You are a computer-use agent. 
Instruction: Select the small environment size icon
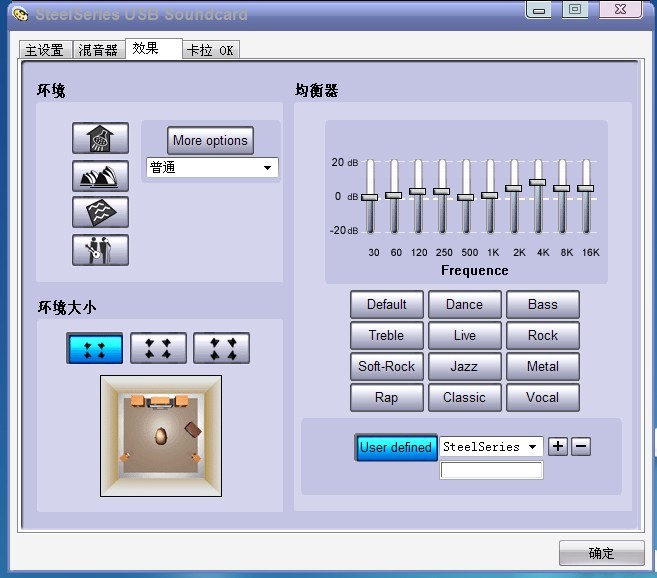tap(95, 348)
